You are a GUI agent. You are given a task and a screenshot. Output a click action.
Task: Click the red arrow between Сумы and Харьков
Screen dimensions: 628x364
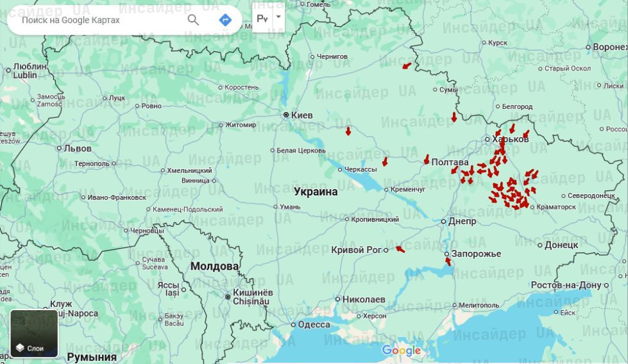[454, 117]
